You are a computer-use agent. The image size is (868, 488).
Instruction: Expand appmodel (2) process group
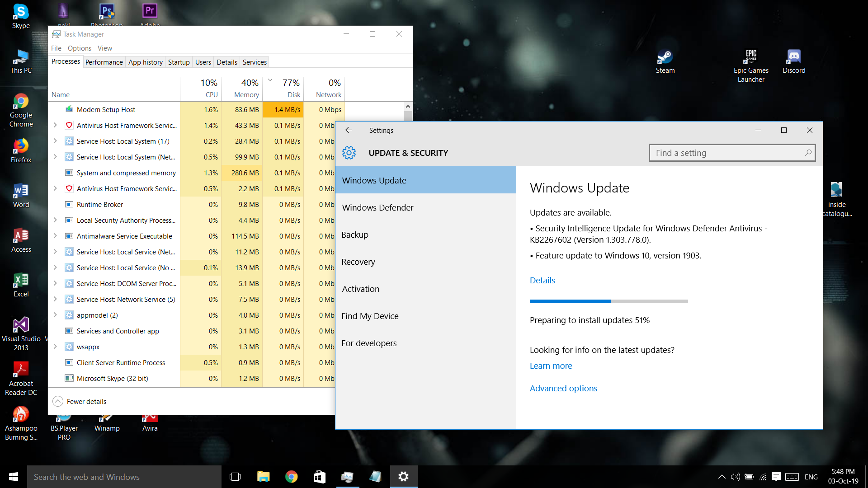55,315
